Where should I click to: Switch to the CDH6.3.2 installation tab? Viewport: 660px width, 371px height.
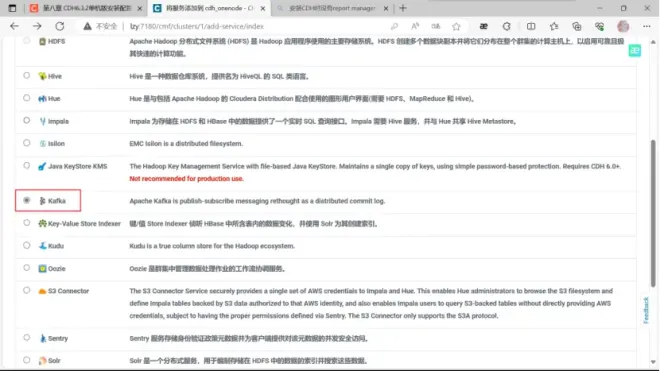click(x=86, y=8)
